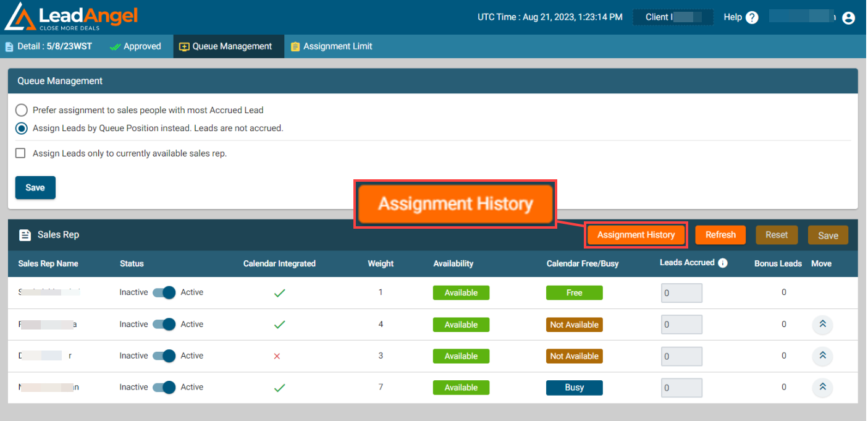868x421 pixels.
Task: Click the red X calendar mark in weight 3 row
Action: [277, 356]
